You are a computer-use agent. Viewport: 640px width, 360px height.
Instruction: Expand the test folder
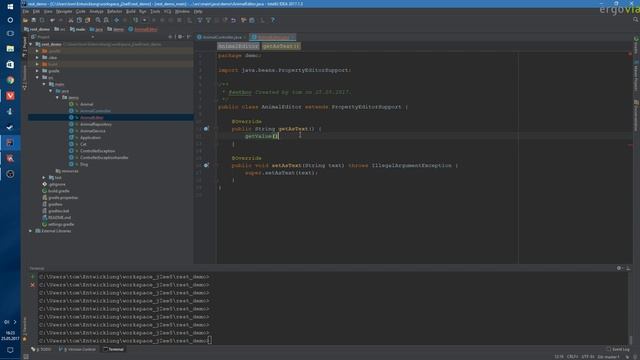[44, 178]
